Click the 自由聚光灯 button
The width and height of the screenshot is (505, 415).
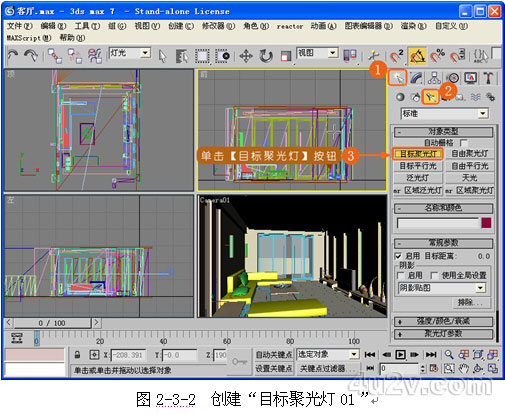(x=469, y=154)
